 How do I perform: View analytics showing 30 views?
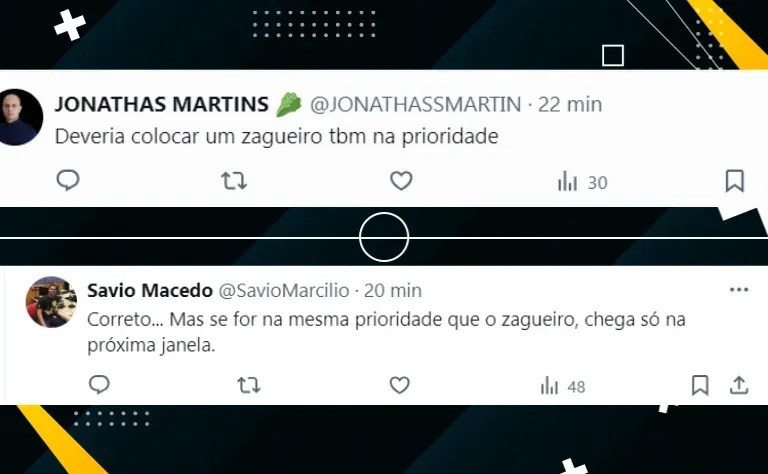coord(582,182)
